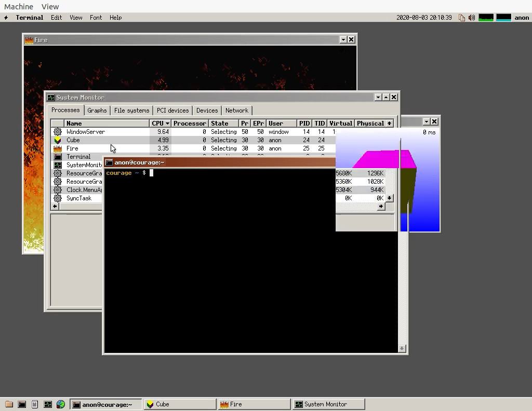Viewport: 532px width, 411px height.
Task: Click the 9.64 CPU value
Action: point(163,131)
